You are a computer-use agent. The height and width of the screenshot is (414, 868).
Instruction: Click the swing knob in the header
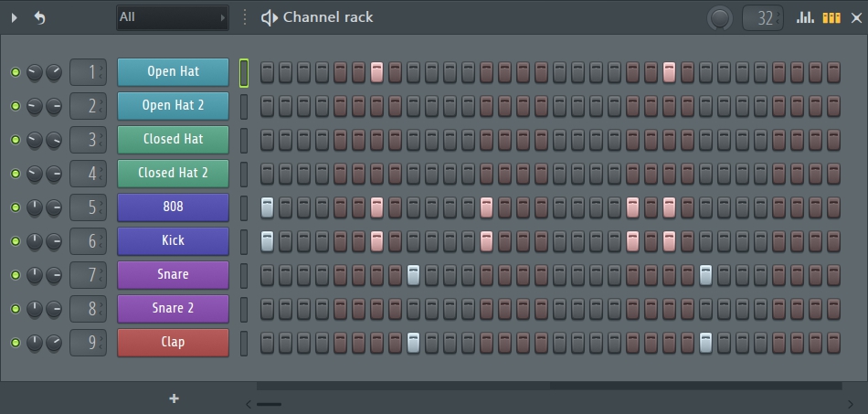(x=720, y=18)
